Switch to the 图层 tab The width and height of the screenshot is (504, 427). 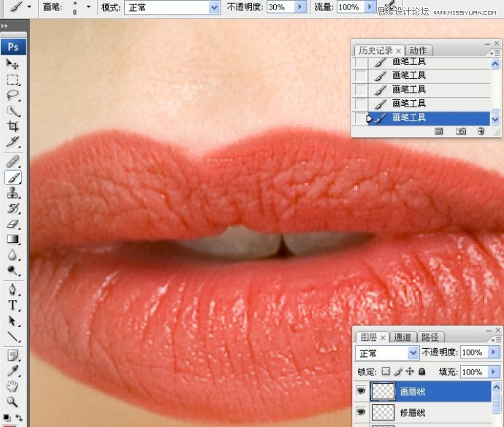tap(369, 337)
